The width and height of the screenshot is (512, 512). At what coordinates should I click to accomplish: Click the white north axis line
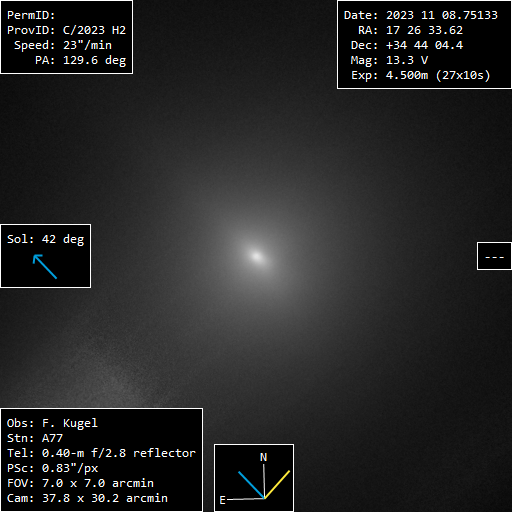(264, 480)
